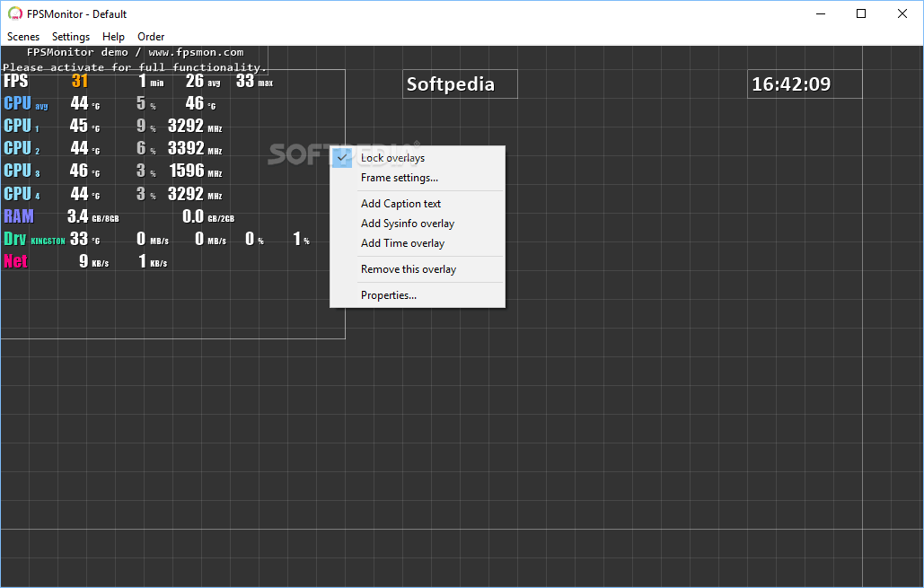Viewport: 924px width, 588px height.
Task: Open the Settings menu
Action: coord(71,37)
